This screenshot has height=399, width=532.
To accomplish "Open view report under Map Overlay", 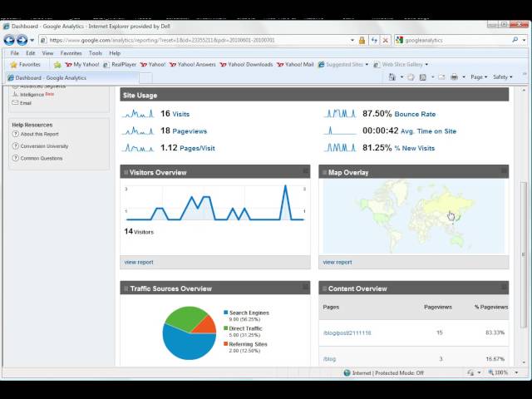I will [x=337, y=263].
